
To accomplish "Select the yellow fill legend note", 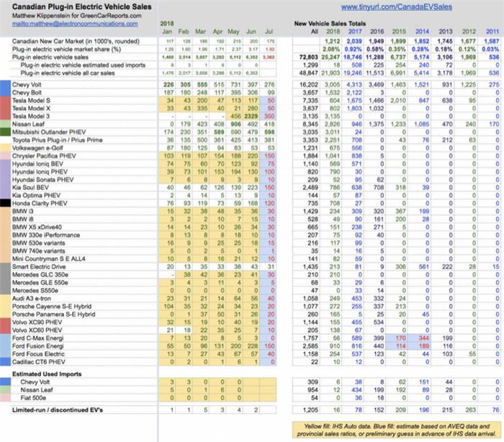I will coord(396,430).
